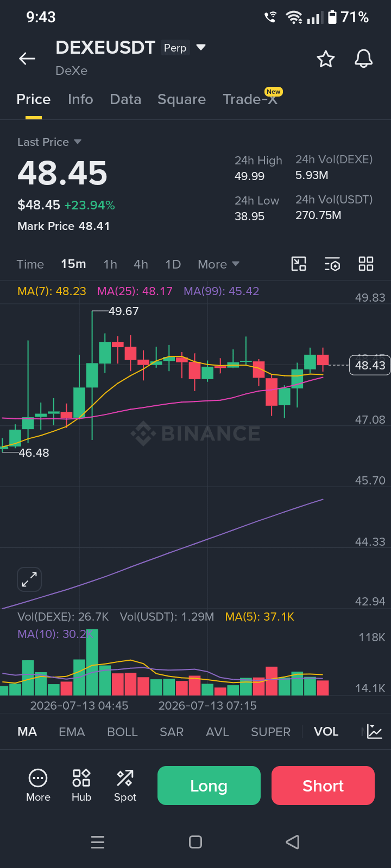Viewport: 391px width, 868px height.
Task: Open the chart drawing tools icon
Action: tap(299, 264)
